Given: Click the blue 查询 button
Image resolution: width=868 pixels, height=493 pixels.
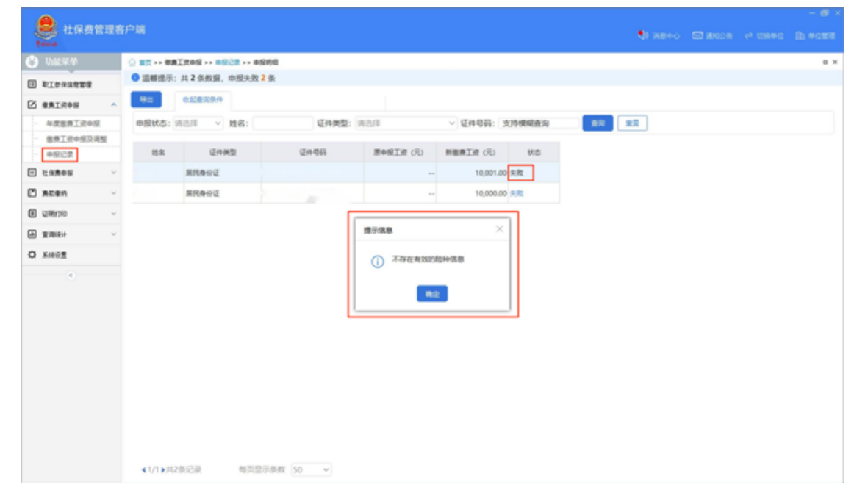Looking at the screenshot, I should [x=598, y=123].
